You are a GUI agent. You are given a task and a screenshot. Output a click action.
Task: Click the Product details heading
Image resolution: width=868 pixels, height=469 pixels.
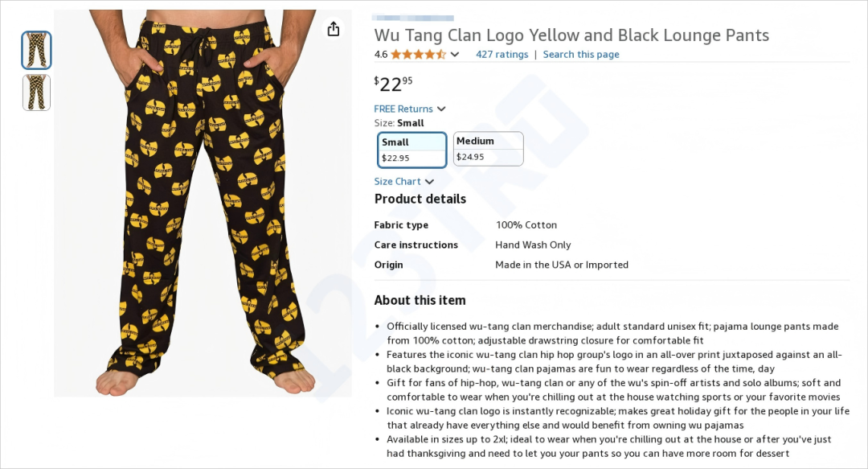(420, 199)
